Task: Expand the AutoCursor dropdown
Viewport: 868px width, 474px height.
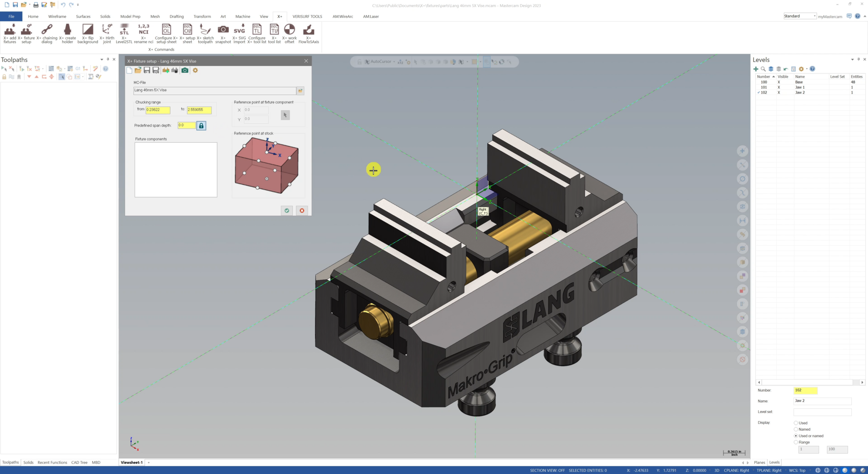Action: (395, 61)
